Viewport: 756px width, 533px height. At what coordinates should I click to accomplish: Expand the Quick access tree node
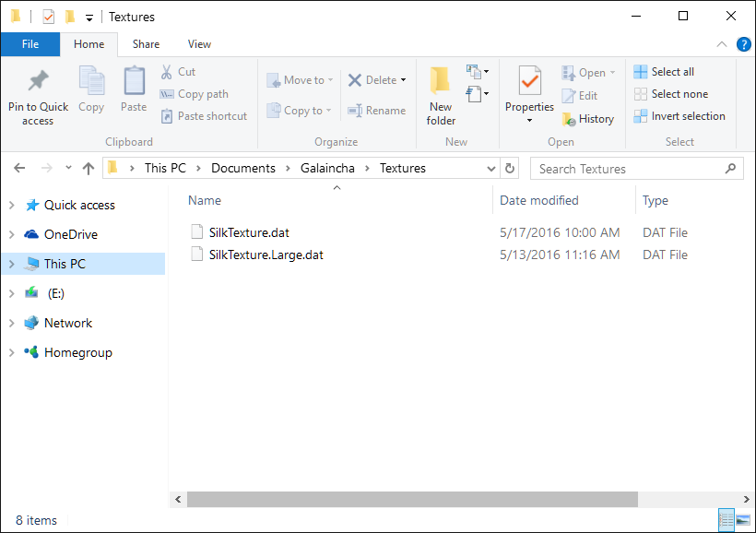11,205
